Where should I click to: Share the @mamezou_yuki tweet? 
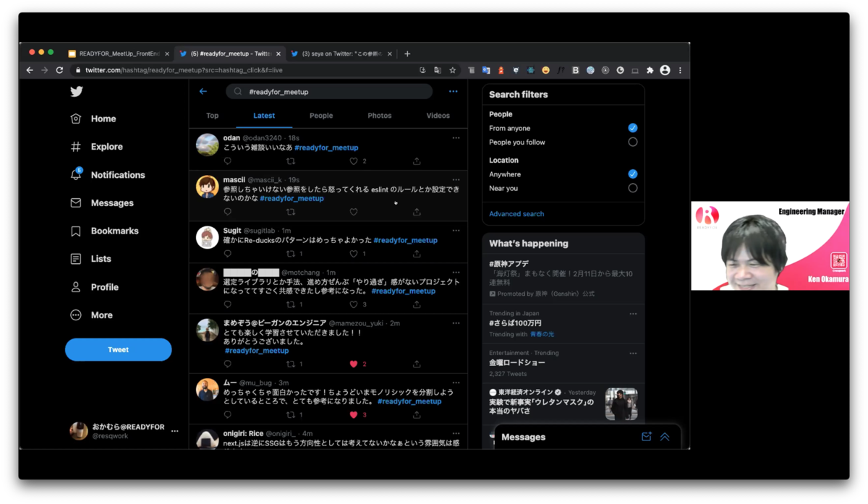417,364
